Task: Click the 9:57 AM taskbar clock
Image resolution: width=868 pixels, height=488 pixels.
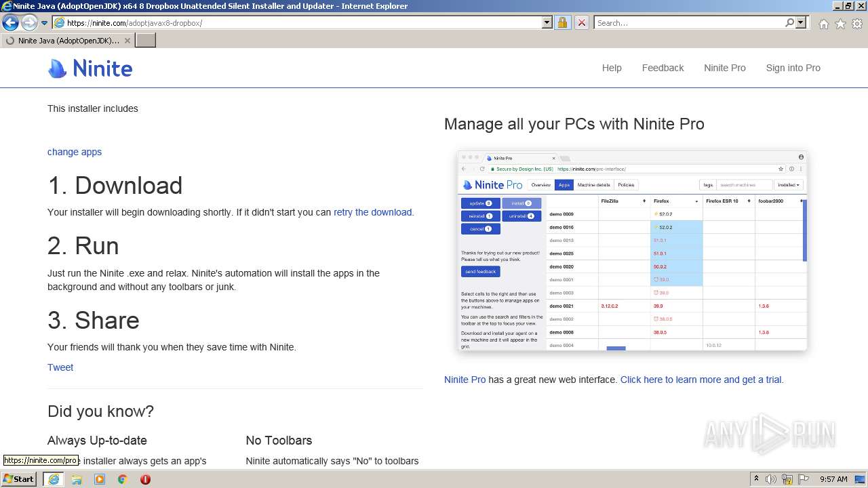Action: coord(833,479)
